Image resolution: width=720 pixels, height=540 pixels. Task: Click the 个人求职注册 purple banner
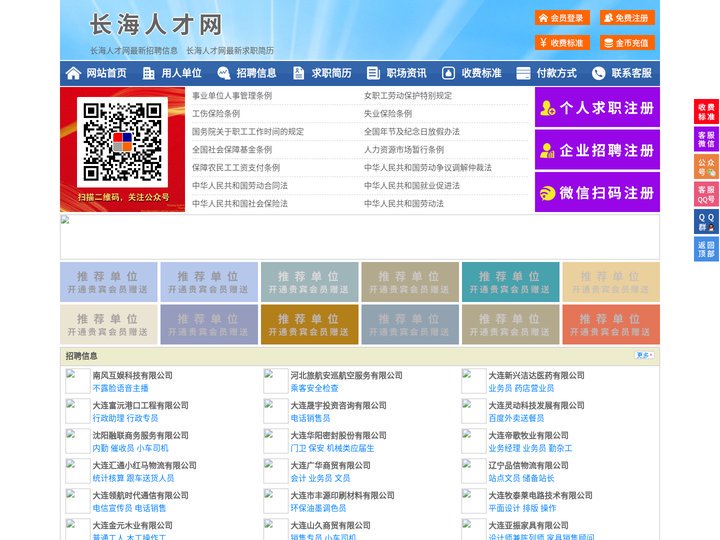click(597, 107)
